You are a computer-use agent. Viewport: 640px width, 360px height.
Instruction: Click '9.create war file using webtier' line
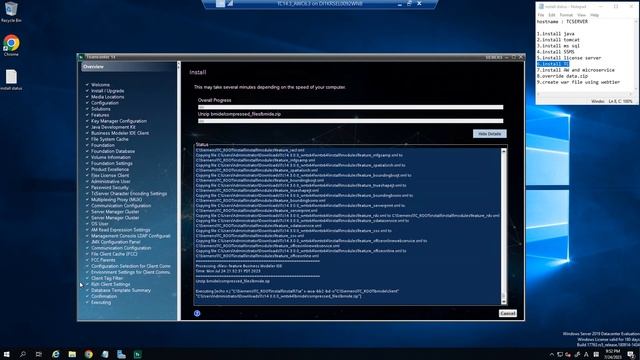click(x=578, y=82)
